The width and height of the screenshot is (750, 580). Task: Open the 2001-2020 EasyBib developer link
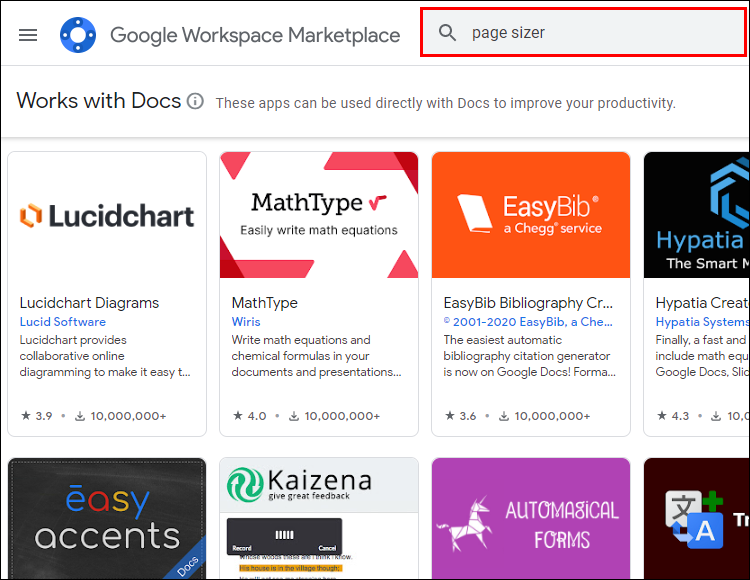tap(528, 322)
